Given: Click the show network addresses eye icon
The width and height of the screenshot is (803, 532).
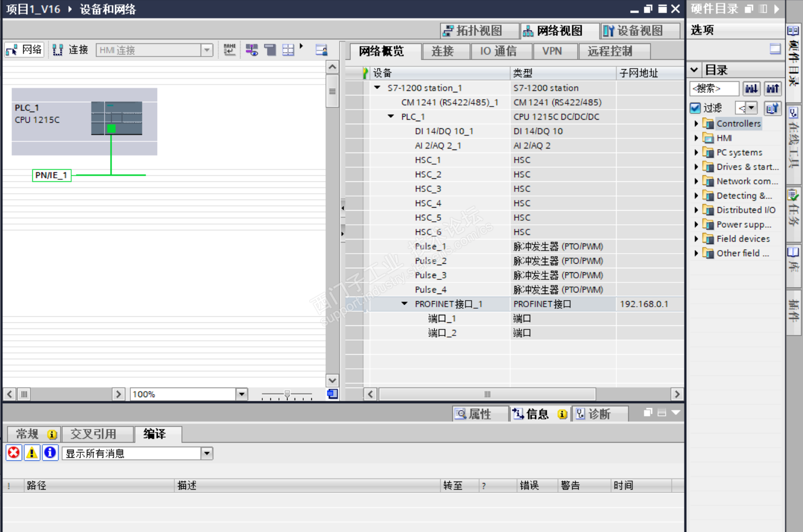Looking at the screenshot, I should click(x=252, y=50).
